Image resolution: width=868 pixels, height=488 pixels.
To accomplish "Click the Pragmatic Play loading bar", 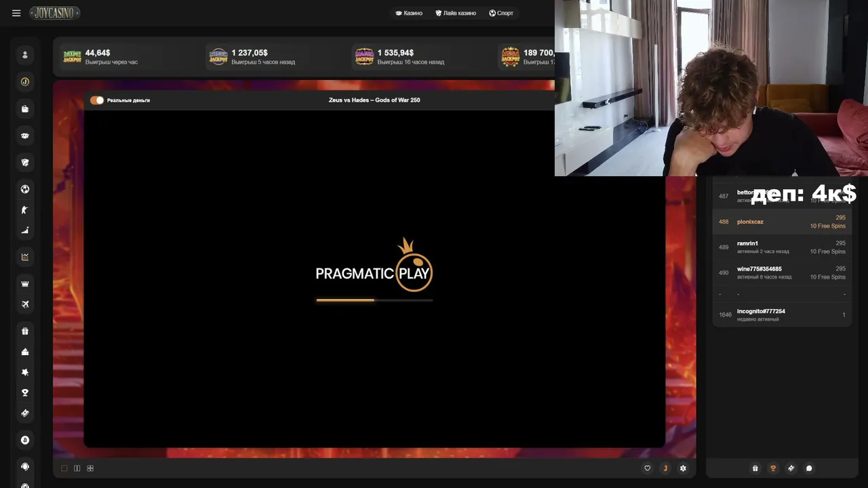I will click(374, 300).
